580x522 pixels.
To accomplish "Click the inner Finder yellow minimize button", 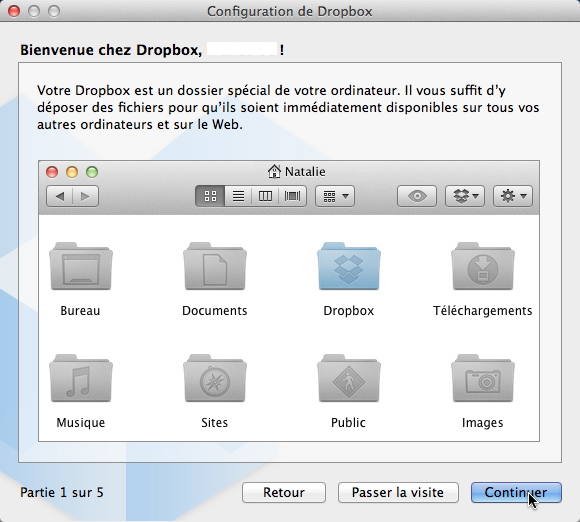I will pos(72,172).
